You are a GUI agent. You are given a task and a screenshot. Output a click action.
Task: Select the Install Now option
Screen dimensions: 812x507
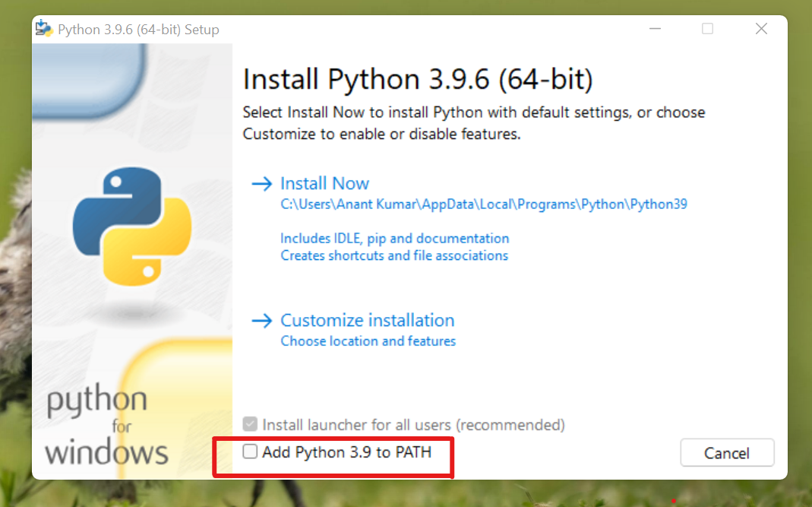point(324,182)
